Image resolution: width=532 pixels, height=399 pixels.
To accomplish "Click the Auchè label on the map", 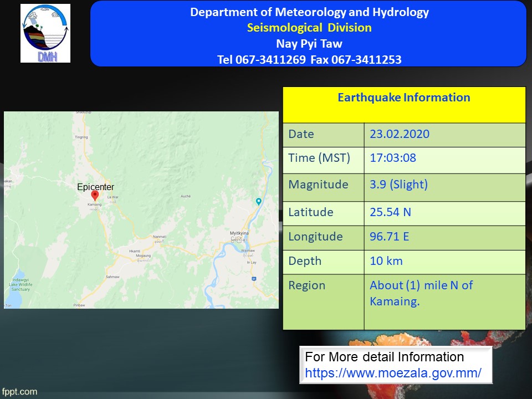I will tap(186, 196).
